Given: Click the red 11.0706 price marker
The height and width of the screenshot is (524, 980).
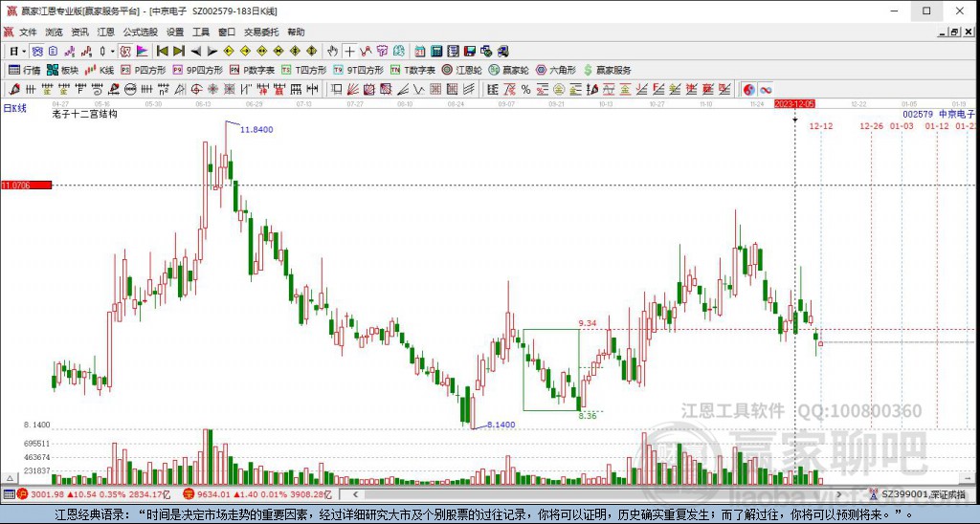Looking at the screenshot, I should coord(26,186).
